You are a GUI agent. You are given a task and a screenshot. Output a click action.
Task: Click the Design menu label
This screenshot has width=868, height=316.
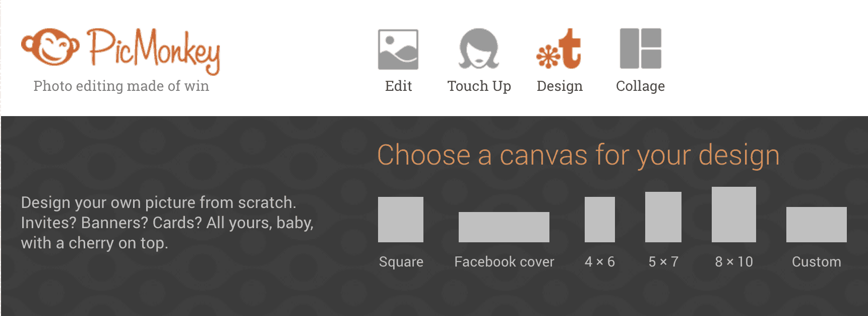point(560,86)
